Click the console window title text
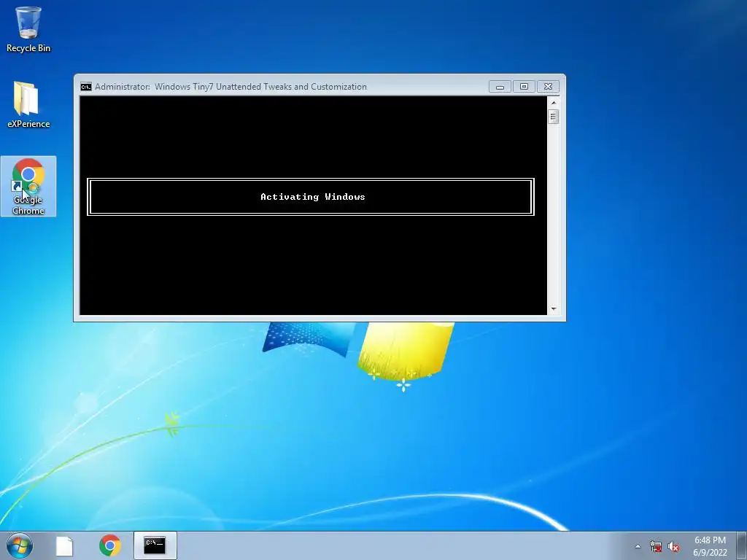Image resolution: width=747 pixels, height=560 pixels. (231, 87)
